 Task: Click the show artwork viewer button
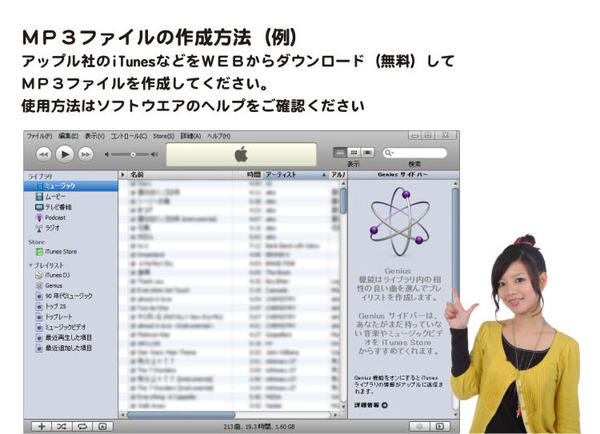(x=103, y=426)
